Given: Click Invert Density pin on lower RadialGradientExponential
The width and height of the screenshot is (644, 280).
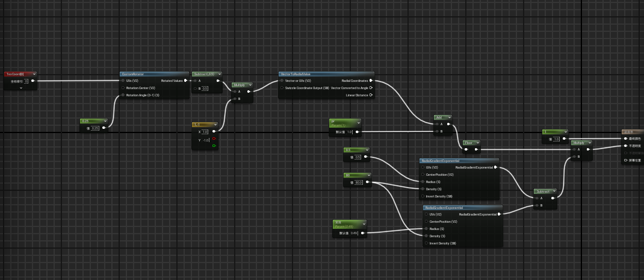Looking at the screenshot, I should (426, 243).
